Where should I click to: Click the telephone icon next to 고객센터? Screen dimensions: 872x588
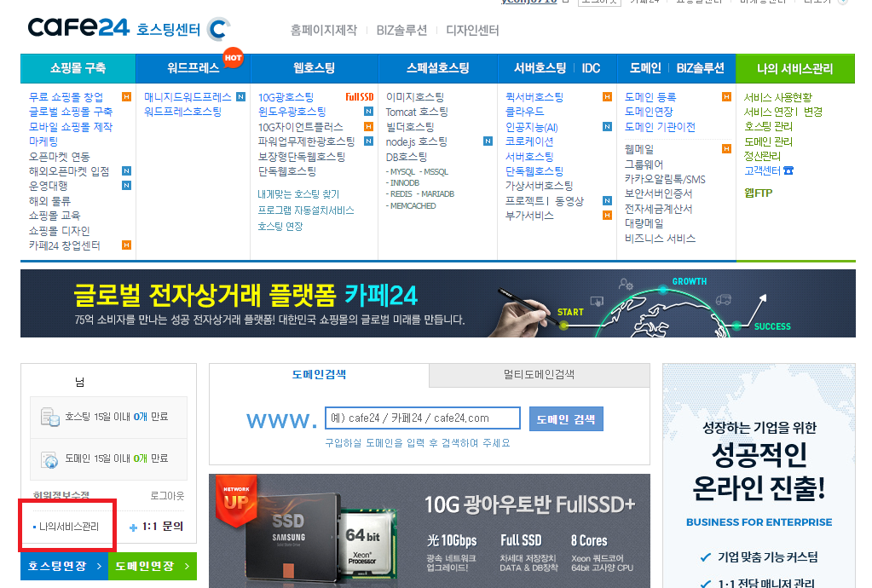(788, 170)
